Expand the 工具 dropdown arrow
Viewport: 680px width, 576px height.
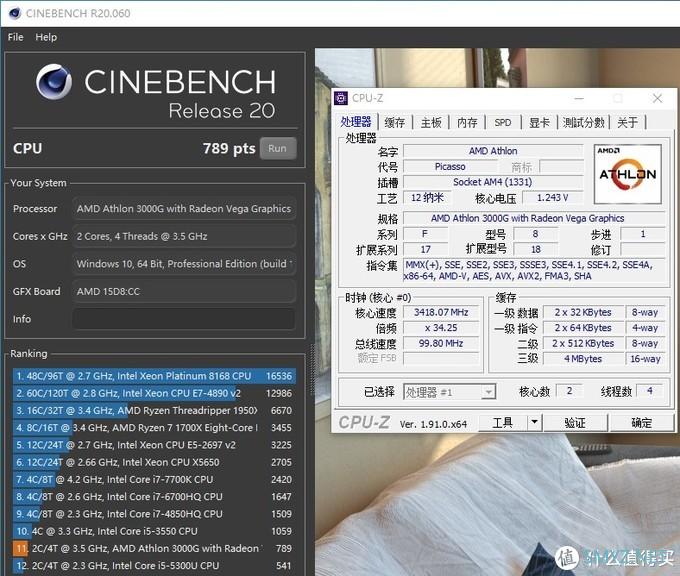(x=534, y=422)
